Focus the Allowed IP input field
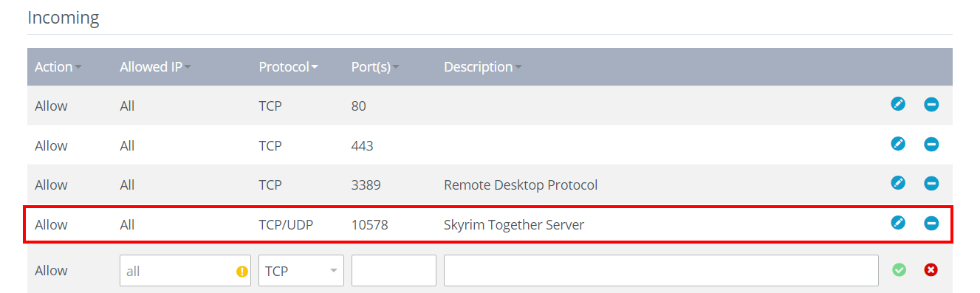The width and height of the screenshot is (980, 293). point(185,271)
